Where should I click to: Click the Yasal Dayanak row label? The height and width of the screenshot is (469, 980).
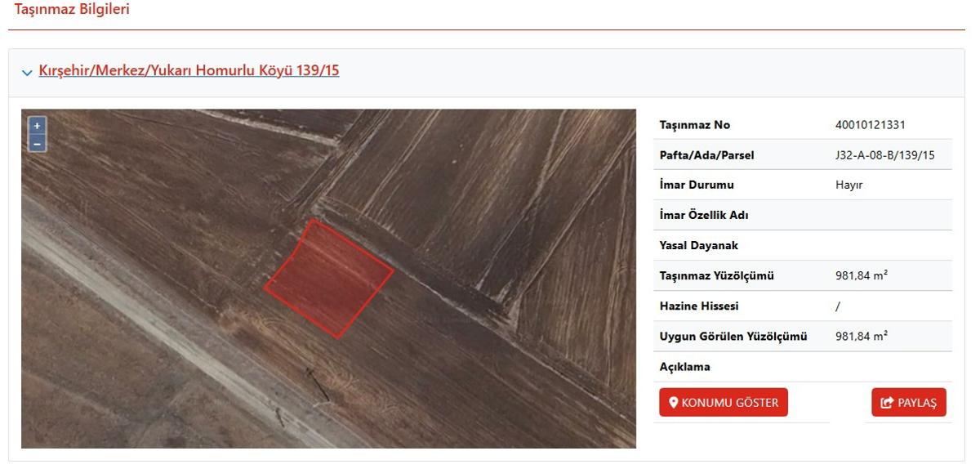pyautogui.click(x=698, y=246)
